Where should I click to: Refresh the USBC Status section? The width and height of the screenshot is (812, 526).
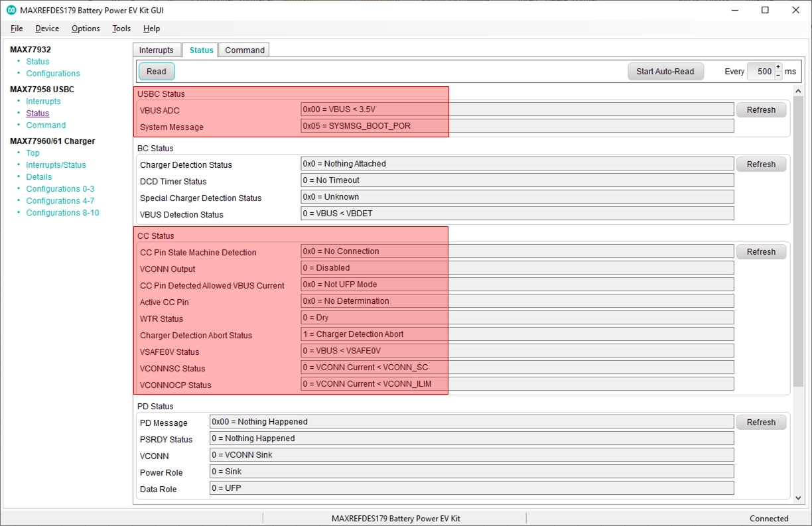761,110
